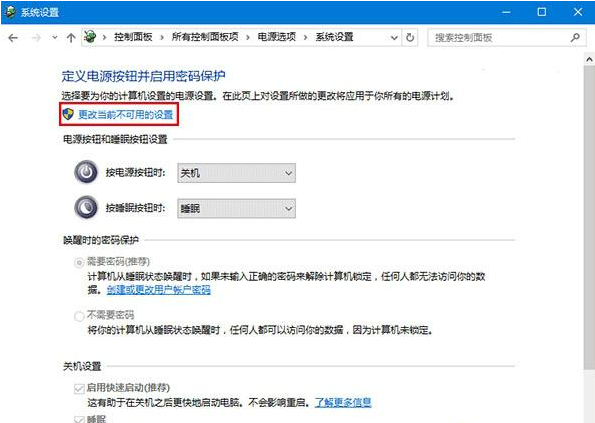The width and height of the screenshot is (595, 423).
Task: Open 控制面板 breadcrumb
Action: (x=133, y=37)
